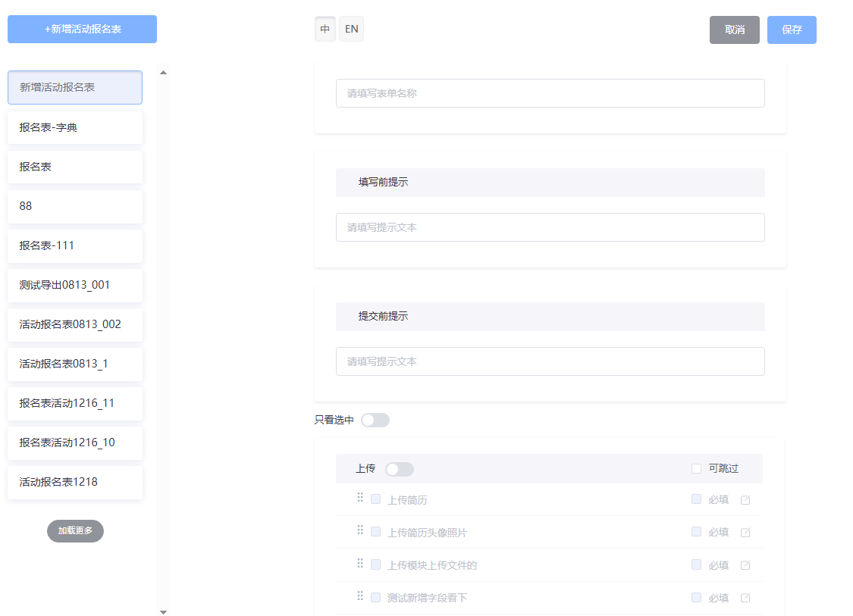Click the 上传模块上传文件的 field label
853x616 pixels.
(x=432, y=565)
